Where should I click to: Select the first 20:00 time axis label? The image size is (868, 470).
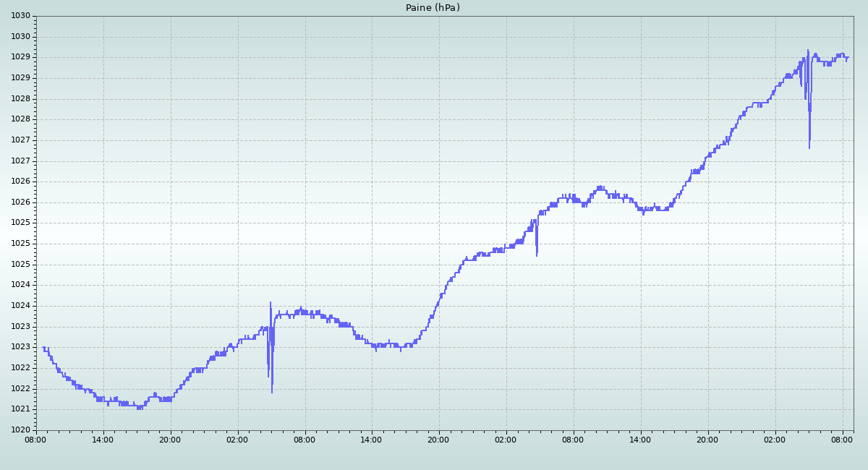(x=170, y=439)
